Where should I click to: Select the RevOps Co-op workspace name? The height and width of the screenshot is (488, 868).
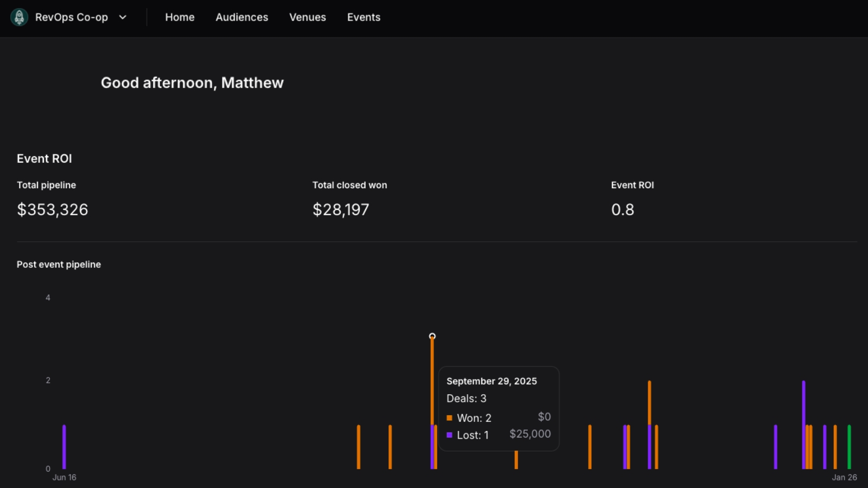tap(72, 17)
